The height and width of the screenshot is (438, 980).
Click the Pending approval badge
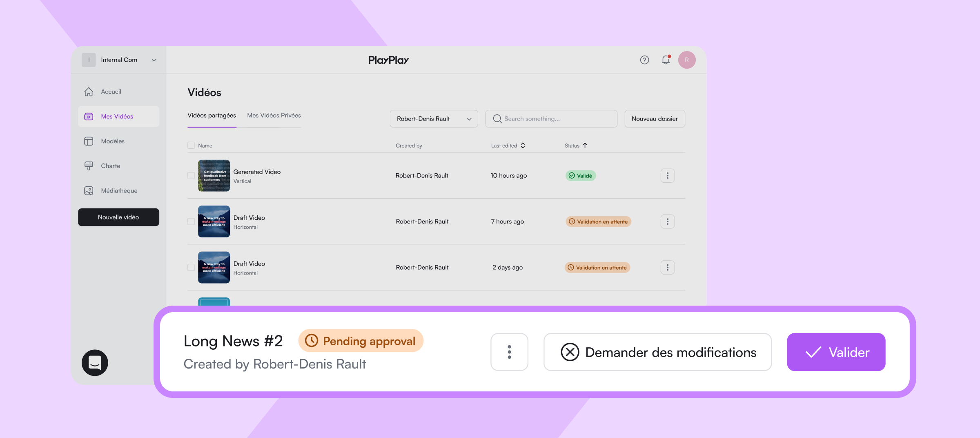tap(361, 341)
